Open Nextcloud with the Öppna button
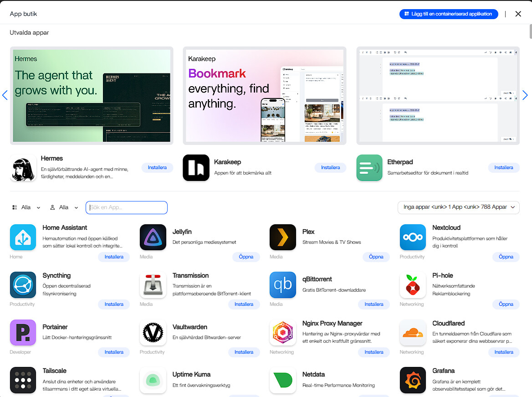The height and width of the screenshot is (397, 532). click(x=506, y=257)
